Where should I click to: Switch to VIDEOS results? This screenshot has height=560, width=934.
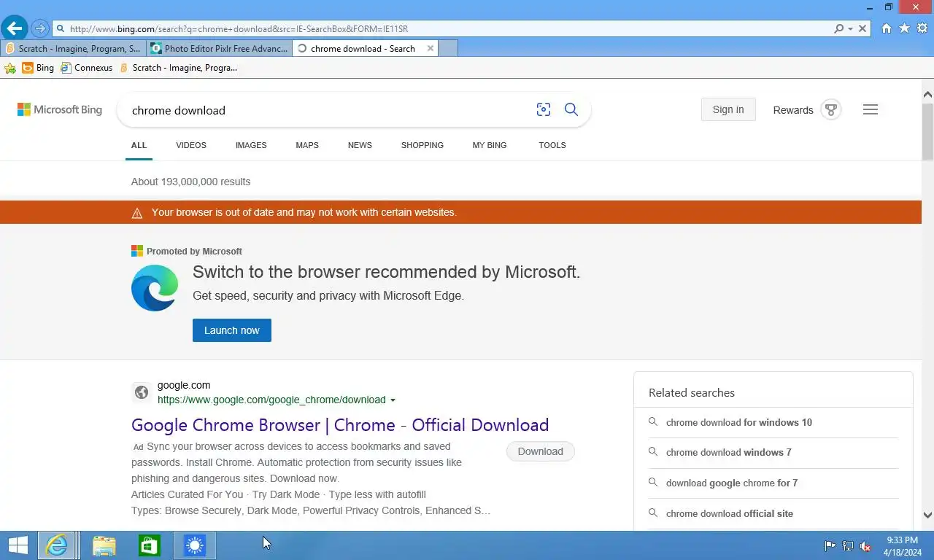click(191, 145)
